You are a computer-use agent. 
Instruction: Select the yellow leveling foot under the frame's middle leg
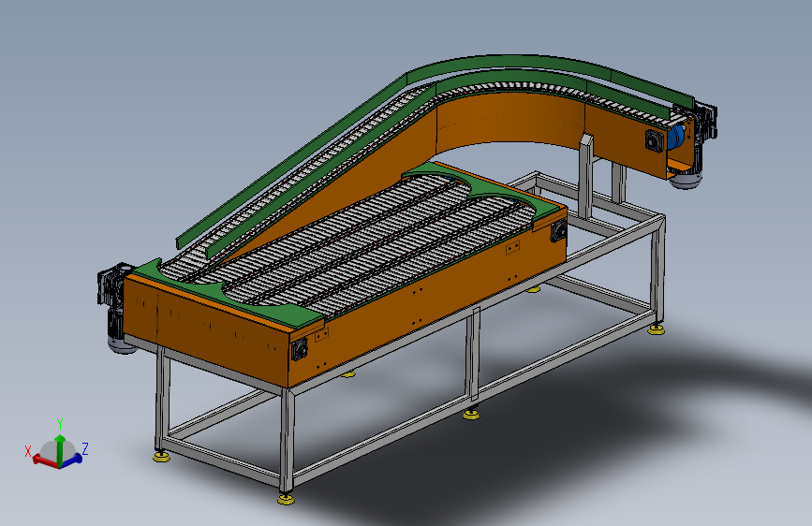tap(471, 415)
